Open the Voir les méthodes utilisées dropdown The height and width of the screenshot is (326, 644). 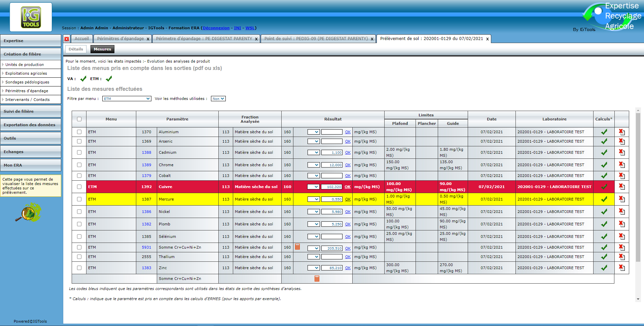[218, 99]
